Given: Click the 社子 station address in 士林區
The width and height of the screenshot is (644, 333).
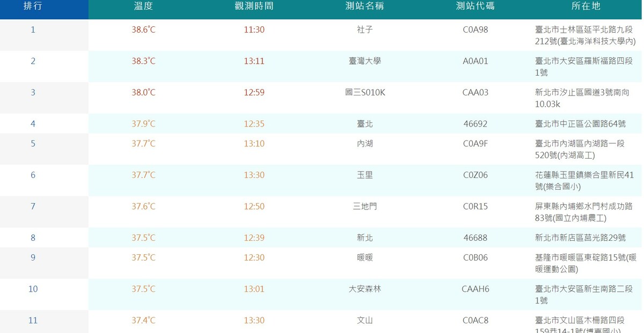Looking at the screenshot, I should [x=585, y=35].
